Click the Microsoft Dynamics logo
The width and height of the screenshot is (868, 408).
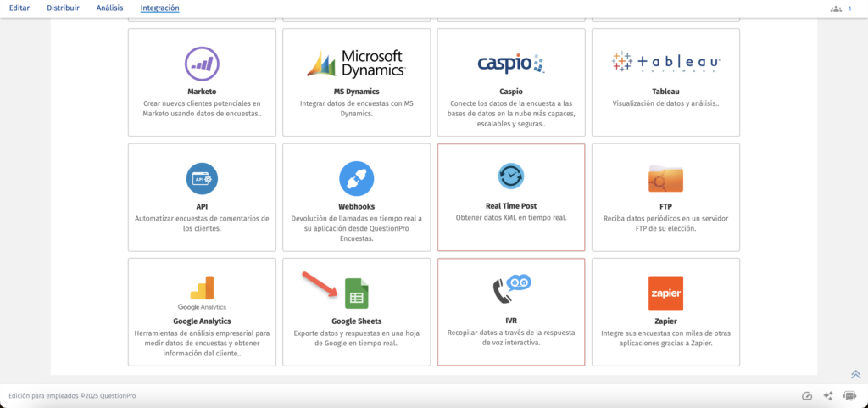pyautogui.click(x=357, y=63)
